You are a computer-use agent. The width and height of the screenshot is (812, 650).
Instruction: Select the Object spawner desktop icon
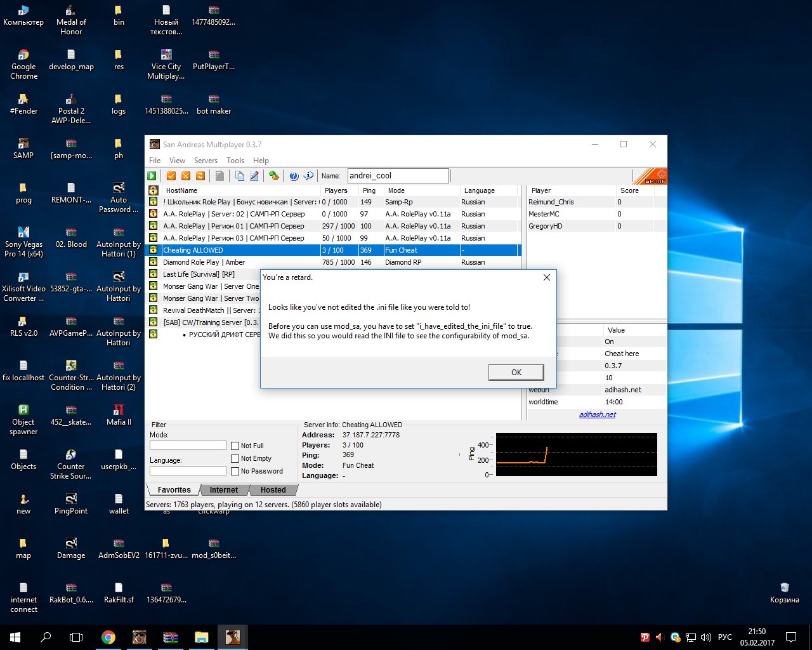pyautogui.click(x=23, y=420)
